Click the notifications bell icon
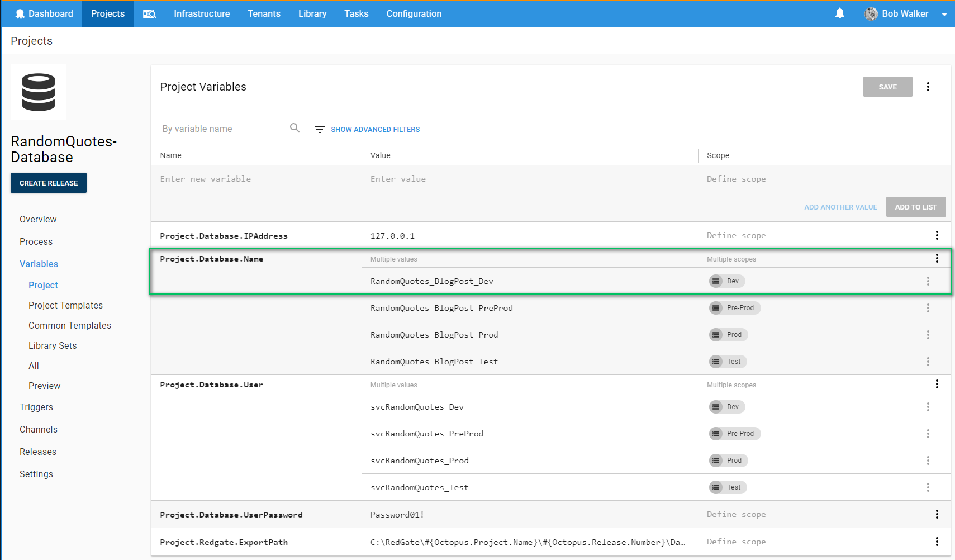This screenshot has width=955, height=560. [x=839, y=13]
